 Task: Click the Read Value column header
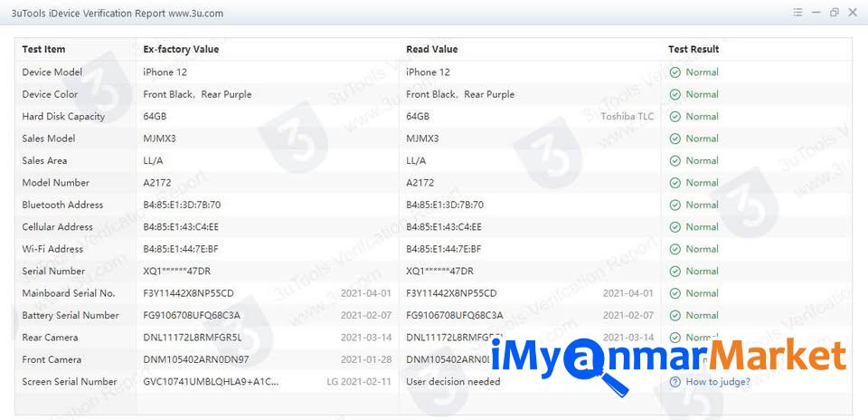coord(432,49)
